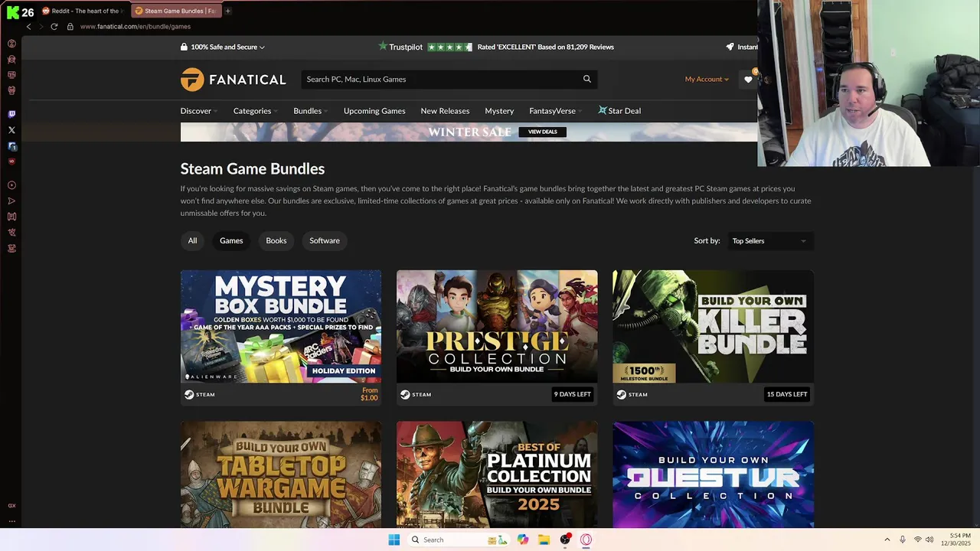The height and width of the screenshot is (551, 980).
Task: Switch to Steam Game Bundles tab
Action: pos(175,11)
